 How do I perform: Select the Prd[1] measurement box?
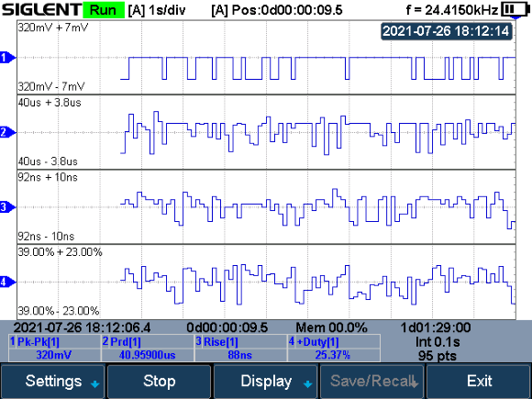(148, 349)
